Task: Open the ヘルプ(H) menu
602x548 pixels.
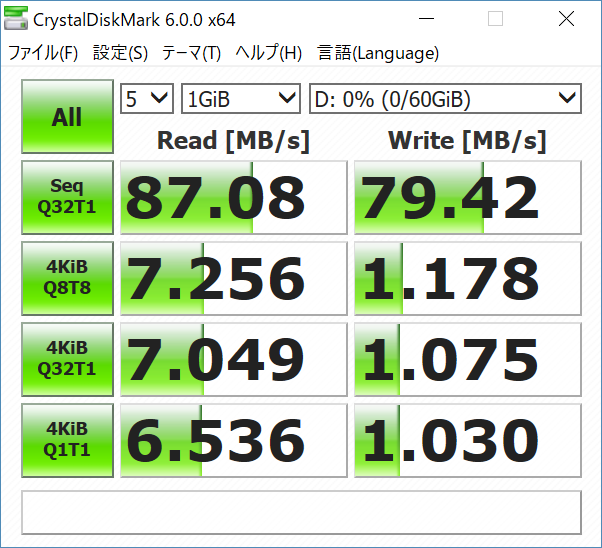Action: coord(269,54)
